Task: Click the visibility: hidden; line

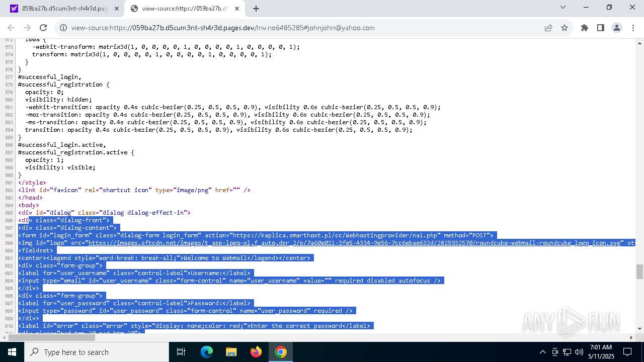Action: [59, 100]
